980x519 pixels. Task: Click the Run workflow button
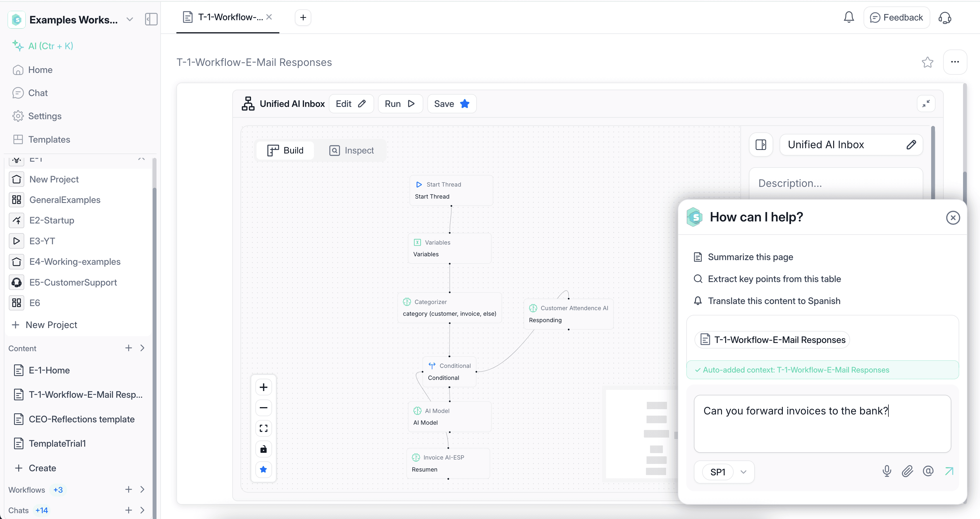pyautogui.click(x=399, y=104)
